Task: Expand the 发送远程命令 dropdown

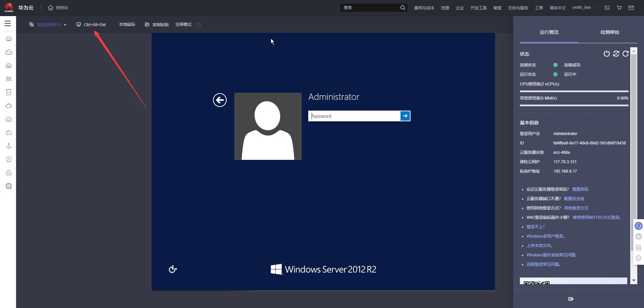Action: [x=48, y=24]
